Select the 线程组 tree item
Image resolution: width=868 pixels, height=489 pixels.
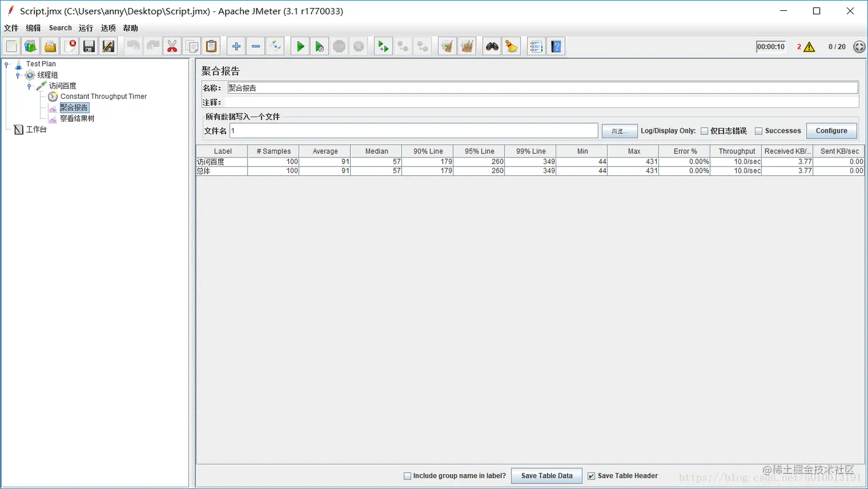tap(48, 75)
